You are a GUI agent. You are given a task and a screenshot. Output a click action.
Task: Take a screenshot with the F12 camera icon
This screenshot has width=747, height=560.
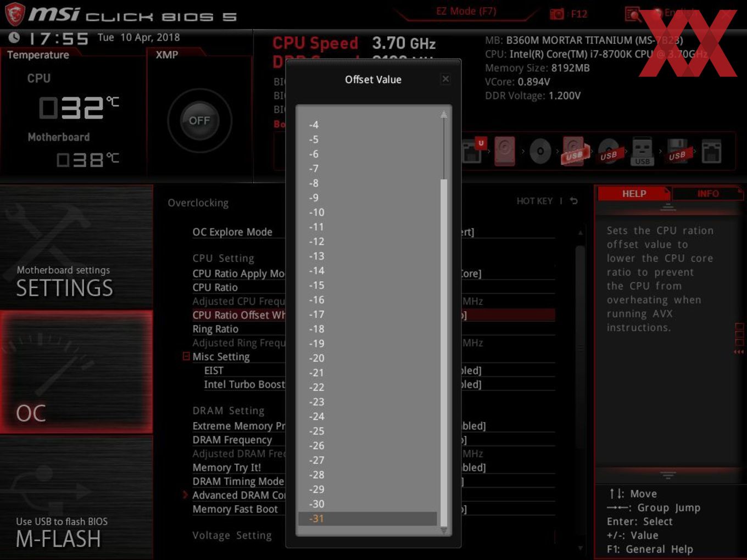pyautogui.click(x=557, y=14)
